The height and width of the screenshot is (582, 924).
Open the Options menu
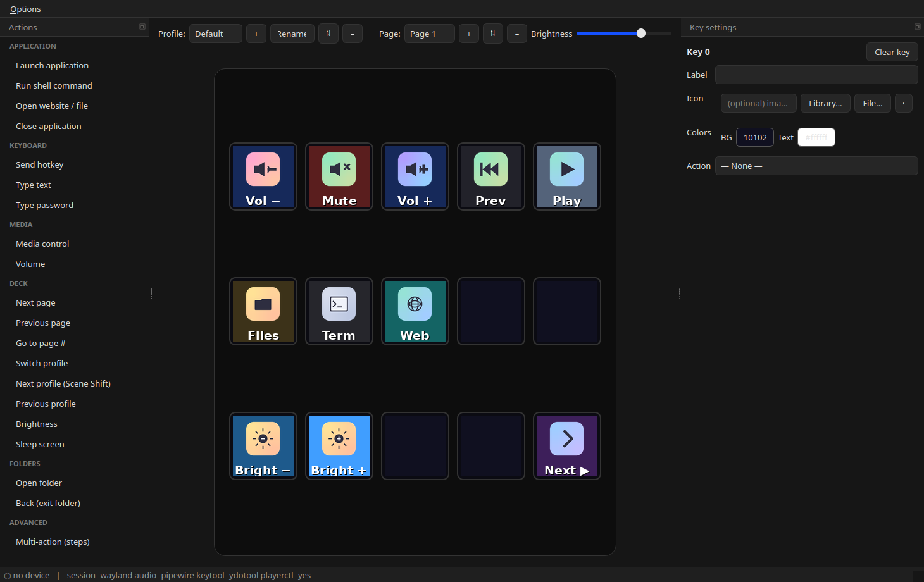pyautogui.click(x=25, y=9)
